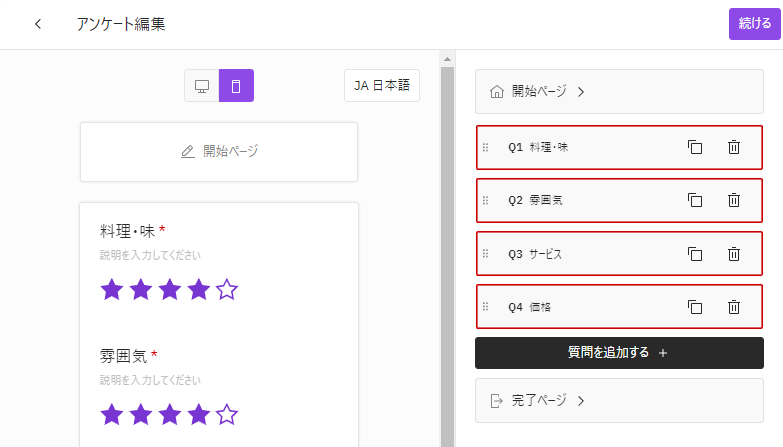Open the JA 日本語 language selector

click(x=381, y=86)
